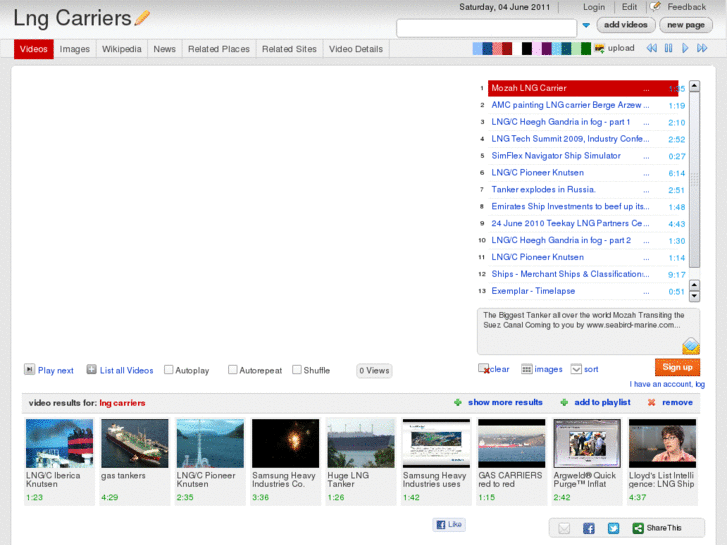Click the green plus by add to playlist

click(564, 403)
